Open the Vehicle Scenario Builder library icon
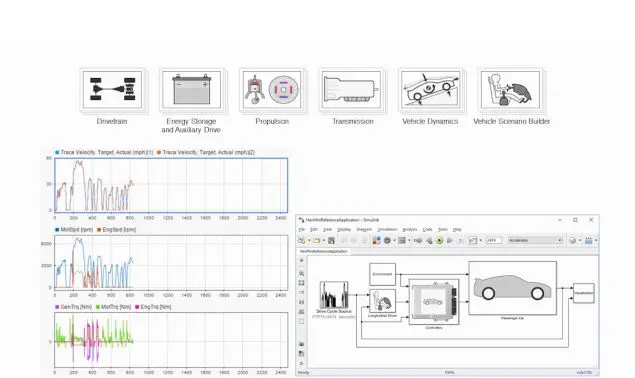Screen dimensions: 635x378 pos(511,90)
